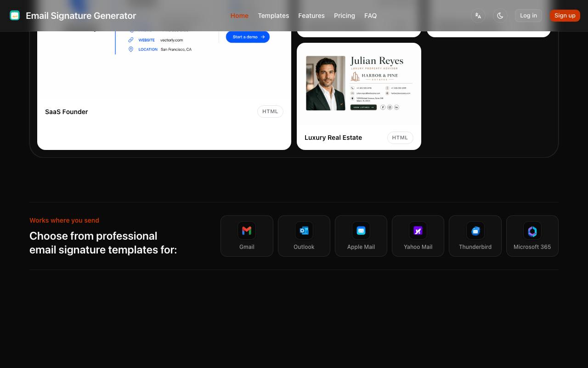
Task: Click the San Francisco, CA location text
Action: [176, 49]
